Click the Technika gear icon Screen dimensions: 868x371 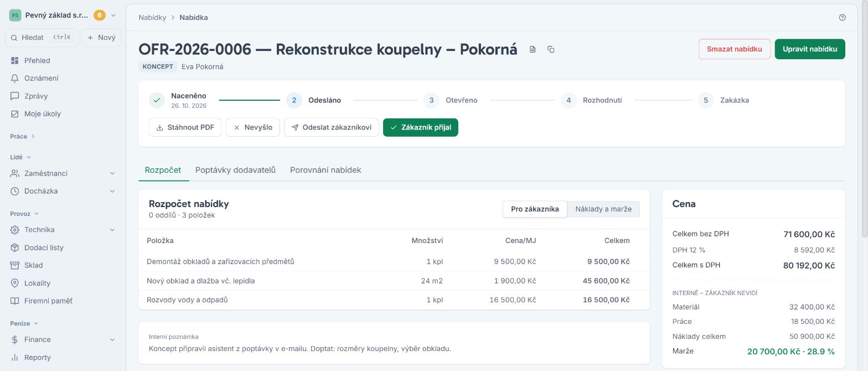pos(15,230)
